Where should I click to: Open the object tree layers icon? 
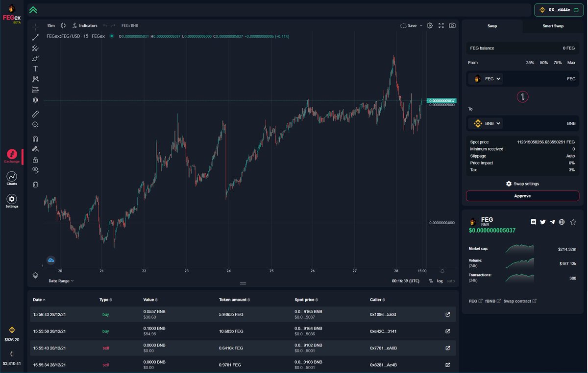click(35, 275)
